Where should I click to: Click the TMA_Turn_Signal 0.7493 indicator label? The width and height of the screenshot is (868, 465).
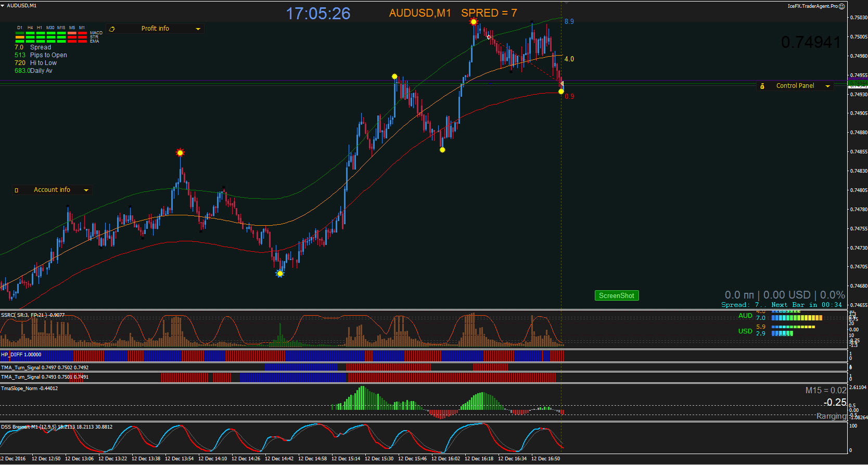coord(45,377)
